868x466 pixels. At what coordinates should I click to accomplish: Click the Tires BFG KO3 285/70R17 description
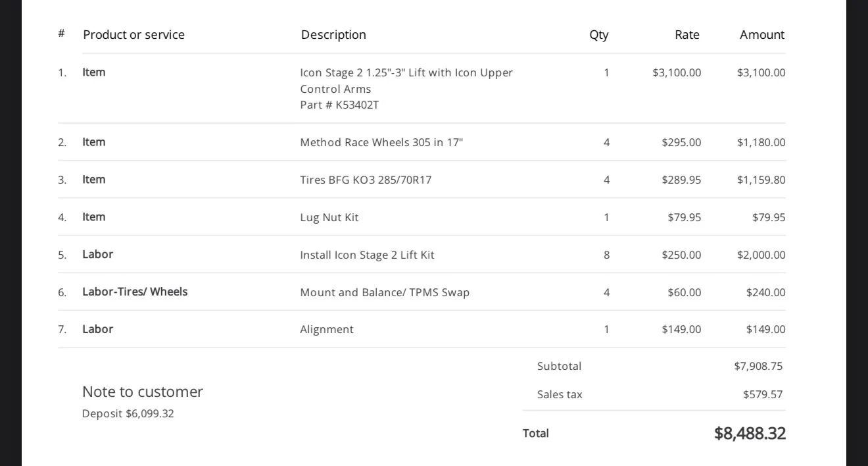366,180
